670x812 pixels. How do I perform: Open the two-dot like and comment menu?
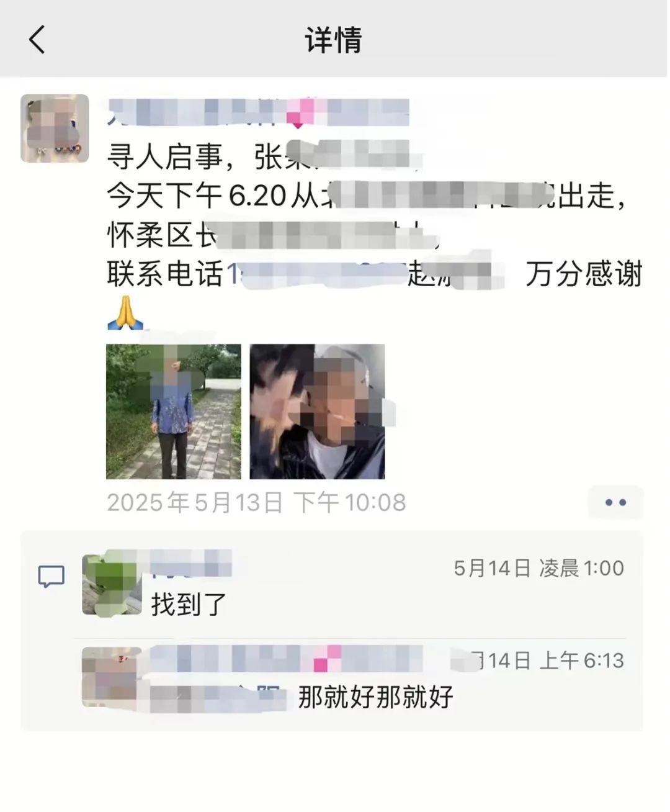coord(615,502)
